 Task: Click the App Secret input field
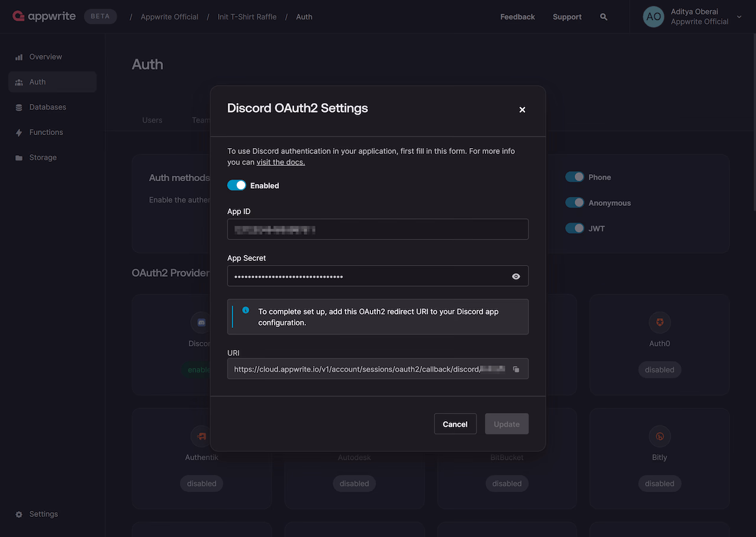click(x=378, y=276)
